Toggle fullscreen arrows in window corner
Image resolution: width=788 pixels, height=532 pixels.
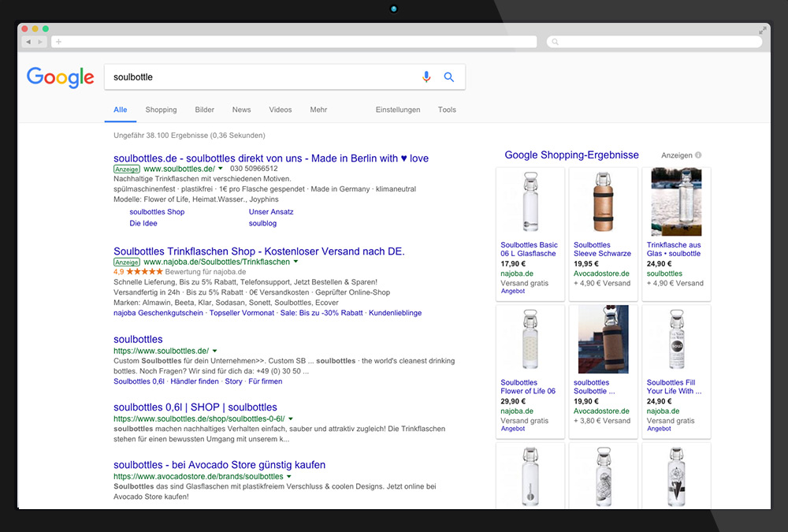pos(762,30)
